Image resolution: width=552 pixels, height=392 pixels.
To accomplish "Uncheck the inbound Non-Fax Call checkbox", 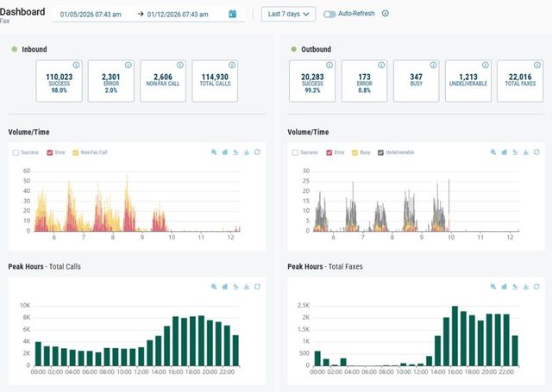I will (75, 152).
